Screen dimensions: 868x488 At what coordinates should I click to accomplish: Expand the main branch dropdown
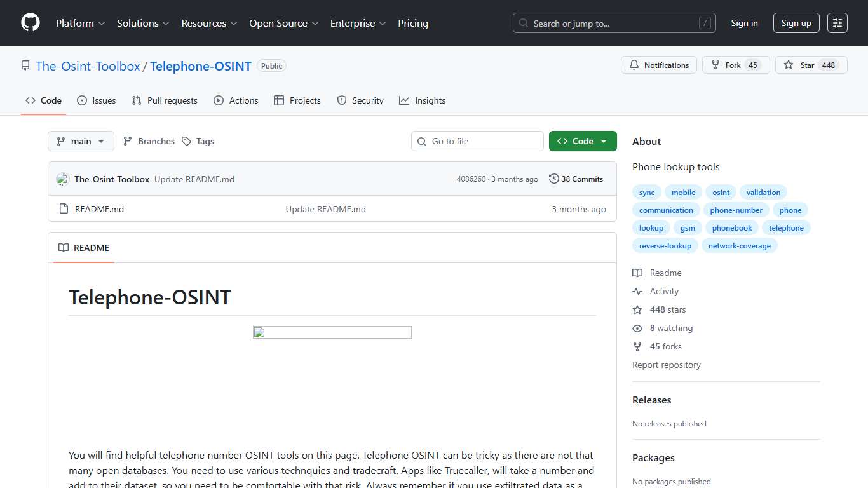81,141
